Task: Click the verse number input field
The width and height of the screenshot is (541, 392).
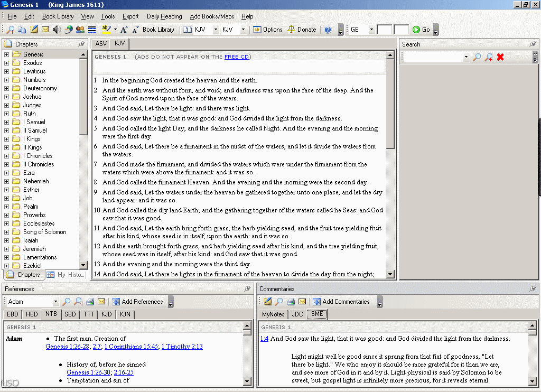Action: pos(402,30)
